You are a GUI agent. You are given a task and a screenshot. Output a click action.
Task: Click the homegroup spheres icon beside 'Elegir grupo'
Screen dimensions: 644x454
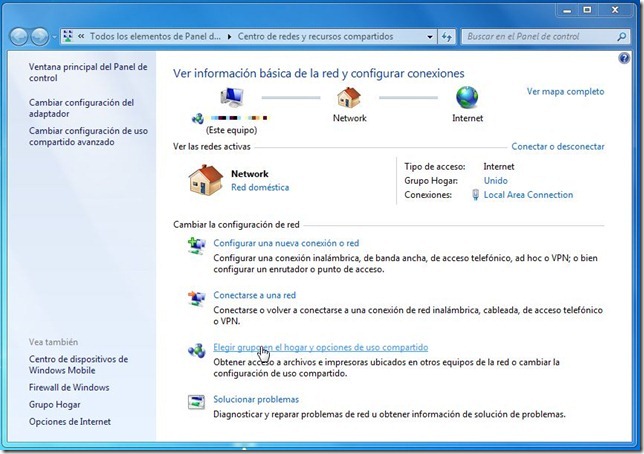(x=196, y=350)
